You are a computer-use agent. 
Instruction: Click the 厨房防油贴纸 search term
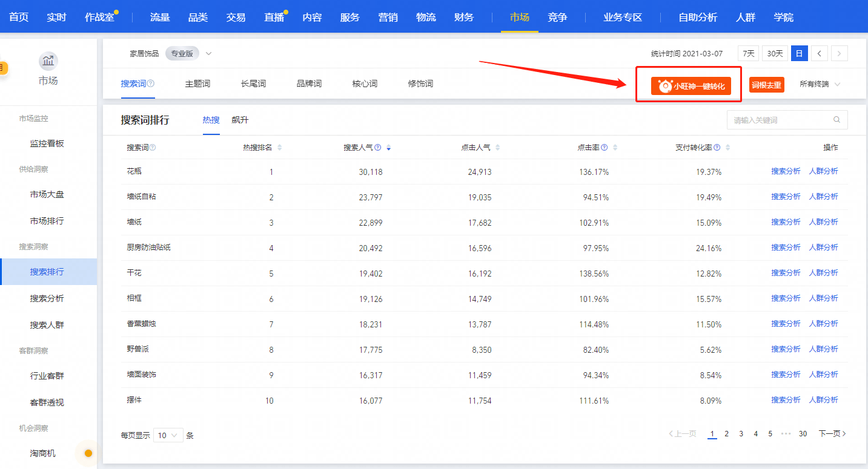[x=149, y=248]
